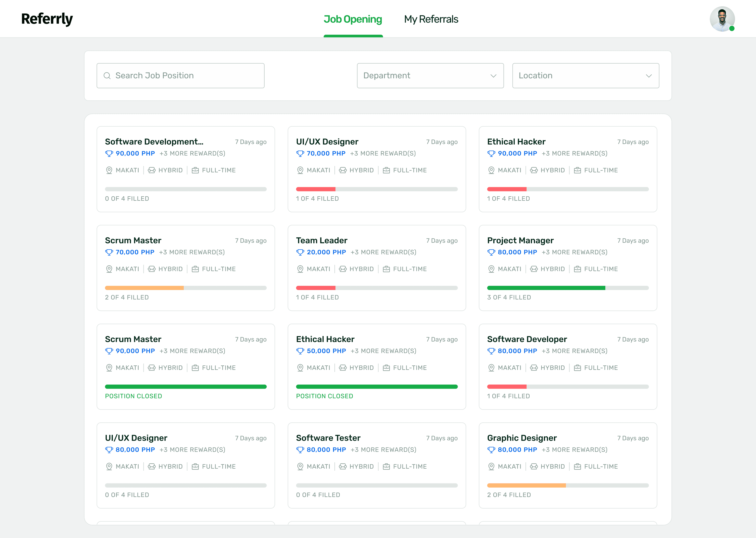Viewport: 756px width, 538px height.
Task: Click the Referrly logo
Action: tap(47, 19)
